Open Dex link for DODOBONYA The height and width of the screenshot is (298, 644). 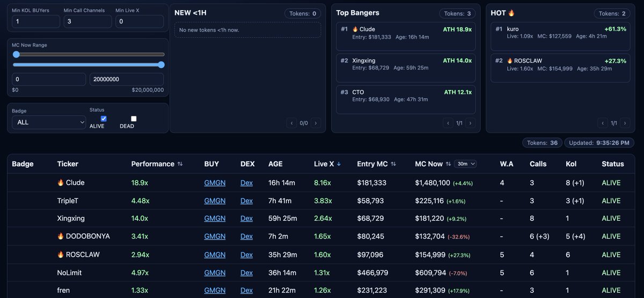(246, 236)
